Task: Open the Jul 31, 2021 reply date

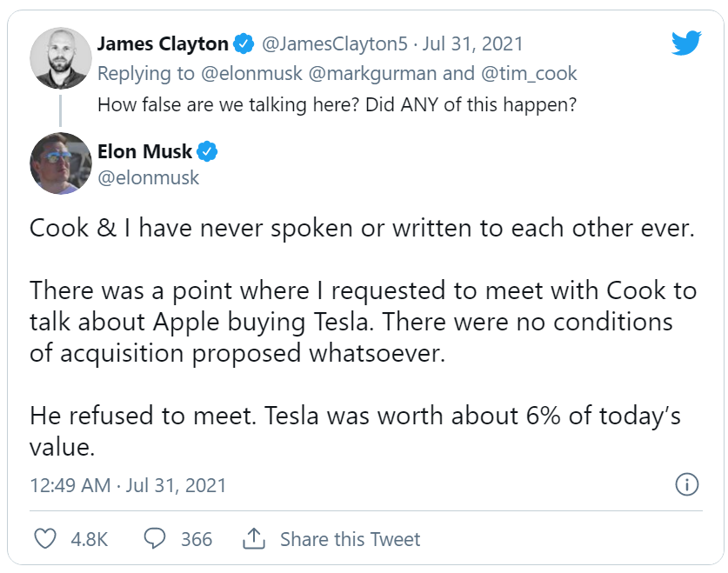Action: (474, 43)
